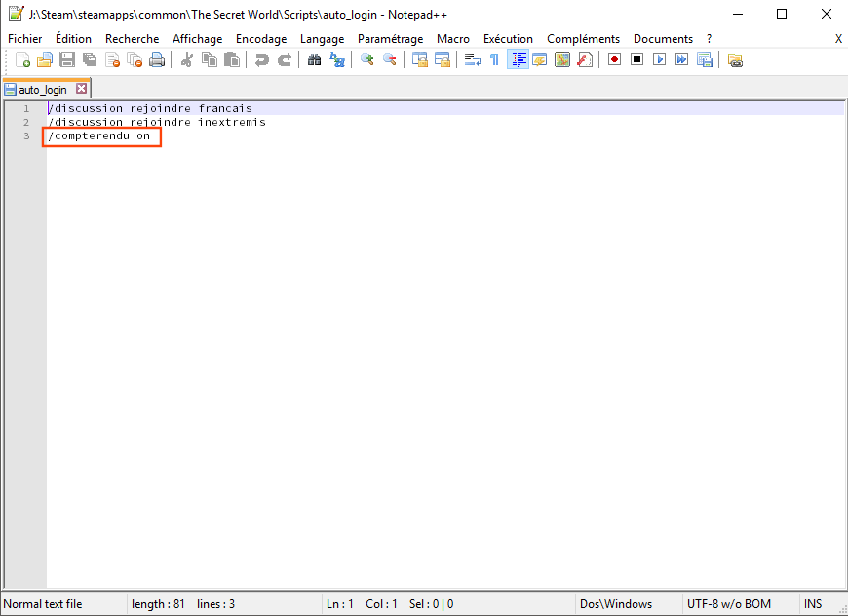Run macro multiple times icon

point(682,59)
